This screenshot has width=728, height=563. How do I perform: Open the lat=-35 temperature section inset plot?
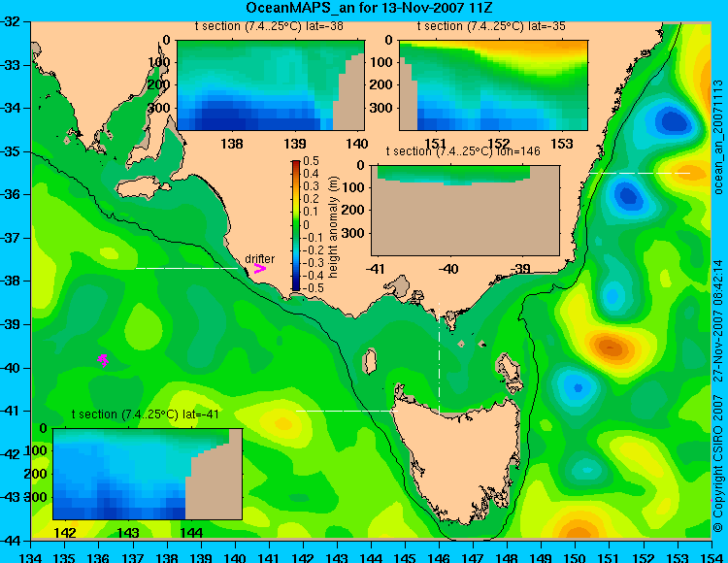click(493, 85)
